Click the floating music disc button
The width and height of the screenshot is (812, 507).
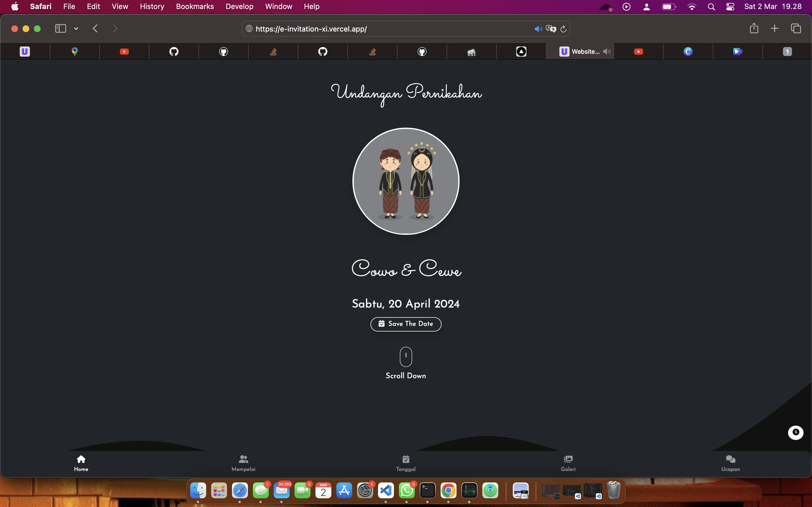(796, 433)
